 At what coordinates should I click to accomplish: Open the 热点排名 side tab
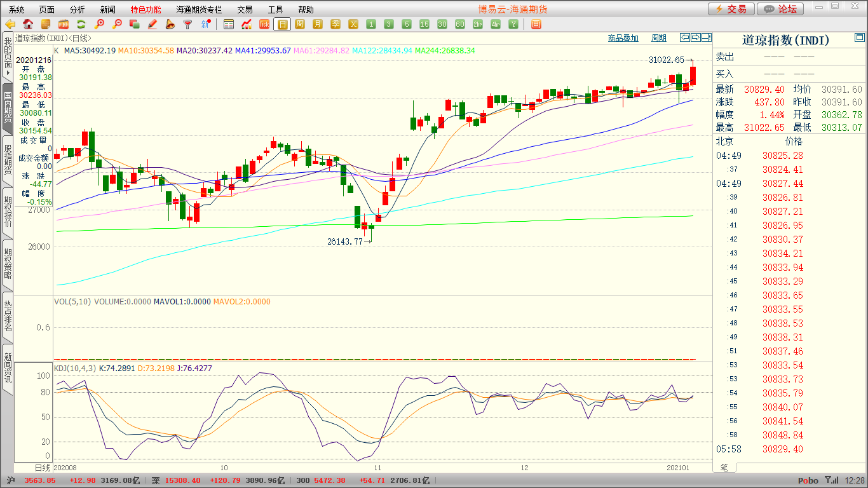(x=8, y=316)
